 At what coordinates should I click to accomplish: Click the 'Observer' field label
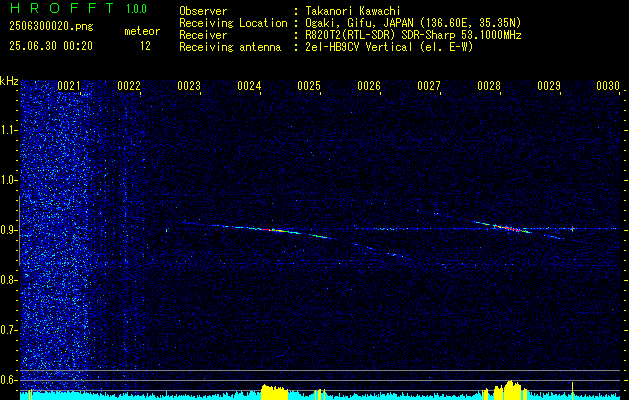[x=203, y=11]
